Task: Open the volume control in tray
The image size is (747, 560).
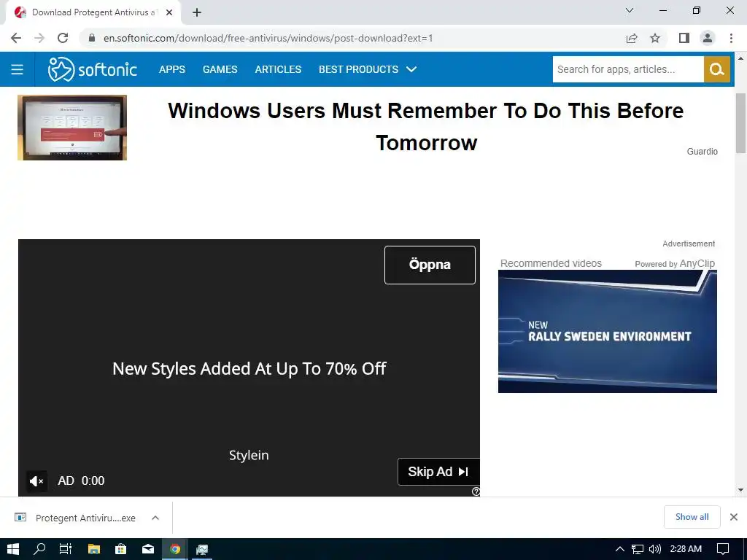Action: click(x=655, y=549)
